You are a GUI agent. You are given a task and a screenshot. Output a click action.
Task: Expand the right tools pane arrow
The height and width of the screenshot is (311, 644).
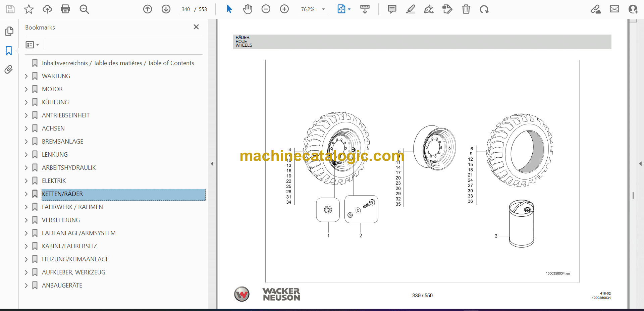click(x=640, y=164)
